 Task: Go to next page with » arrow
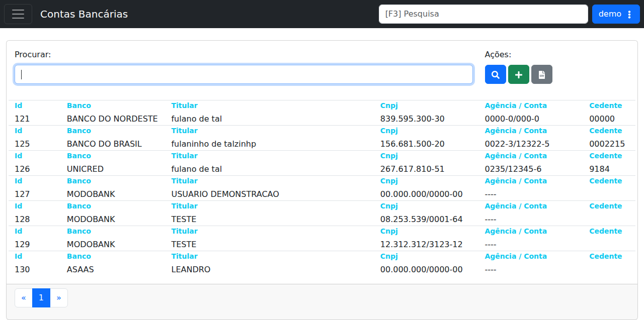point(59,298)
